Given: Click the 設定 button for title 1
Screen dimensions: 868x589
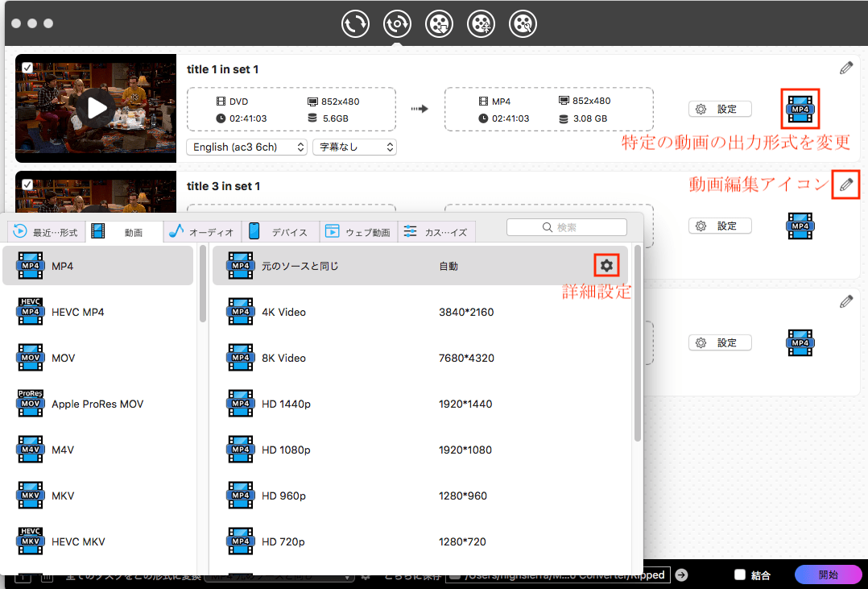Looking at the screenshot, I should coord(719,109).
